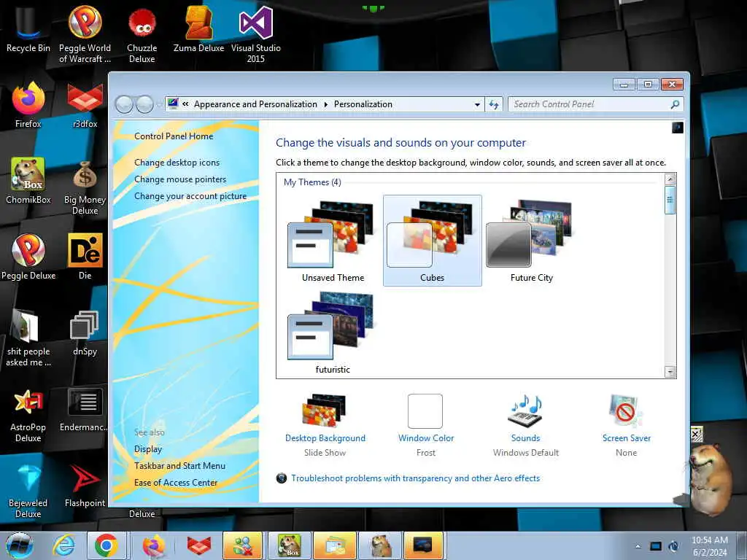The height and width of the screenshot is (560, 747).
Task: Open the clock showing 10:54 AM
Action: click(x=709, y=546)
